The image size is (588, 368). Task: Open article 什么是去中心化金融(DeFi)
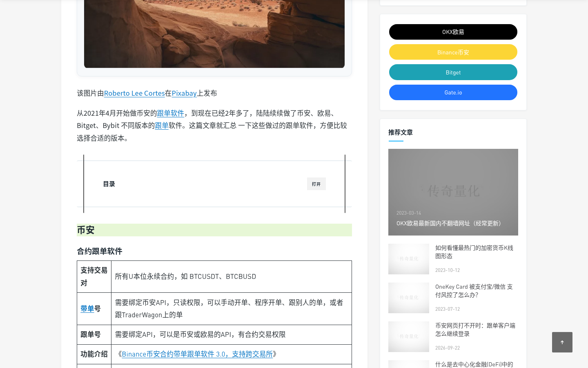(x=474, y=364)
